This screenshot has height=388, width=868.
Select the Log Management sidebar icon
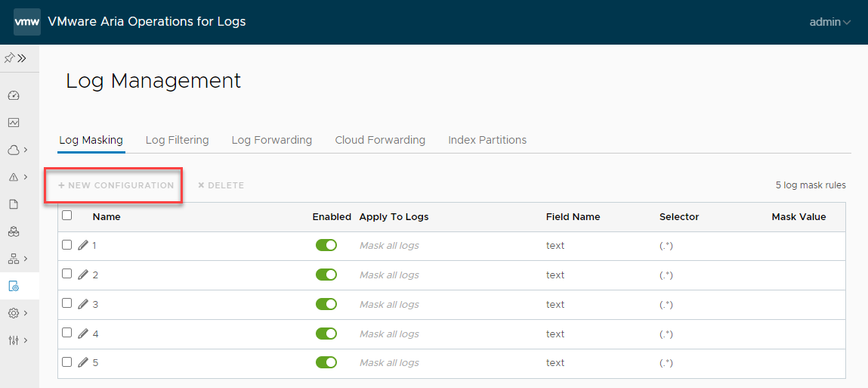13,286
